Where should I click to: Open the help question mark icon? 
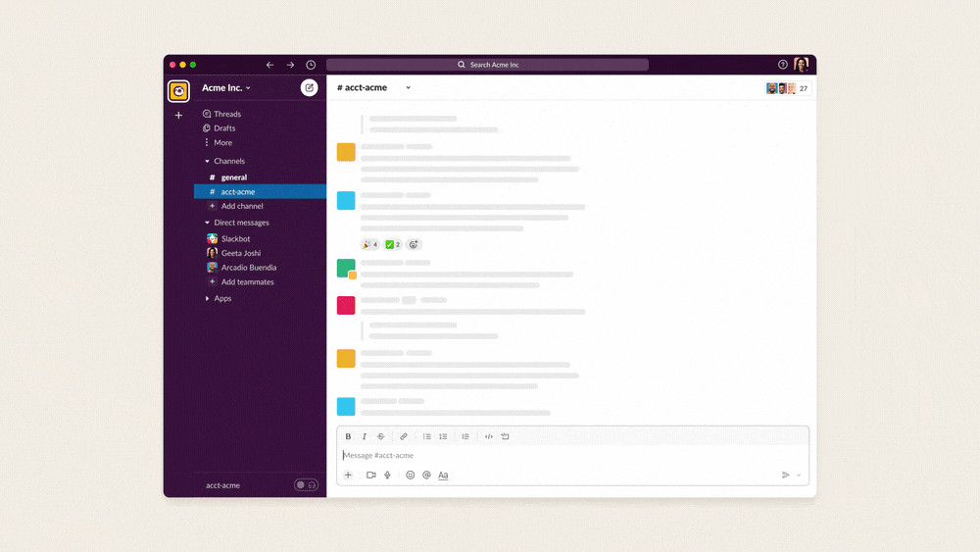pos(782,65)
